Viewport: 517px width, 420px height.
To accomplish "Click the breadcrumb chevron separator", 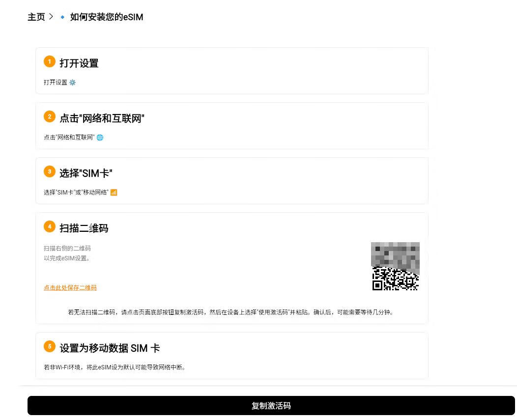I will 51,17.
